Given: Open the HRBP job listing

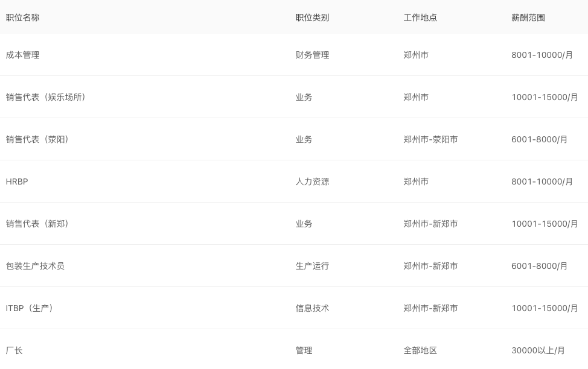Looking at the screenshot, I should coord(17,181).
